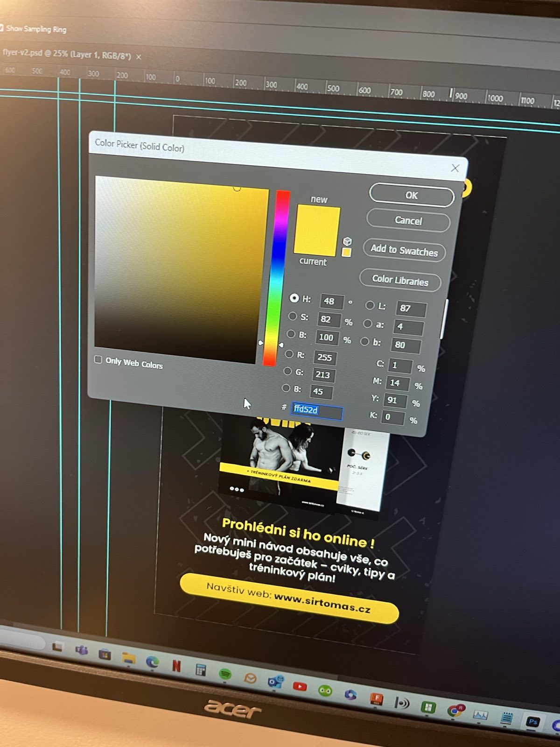Select the G green radio button

click(287, 371)
